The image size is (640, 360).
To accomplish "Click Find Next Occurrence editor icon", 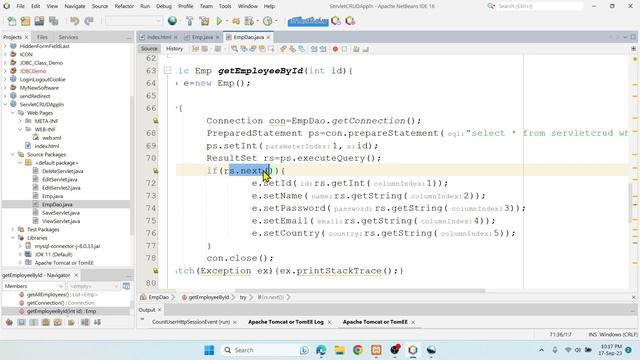I will 253,49.
